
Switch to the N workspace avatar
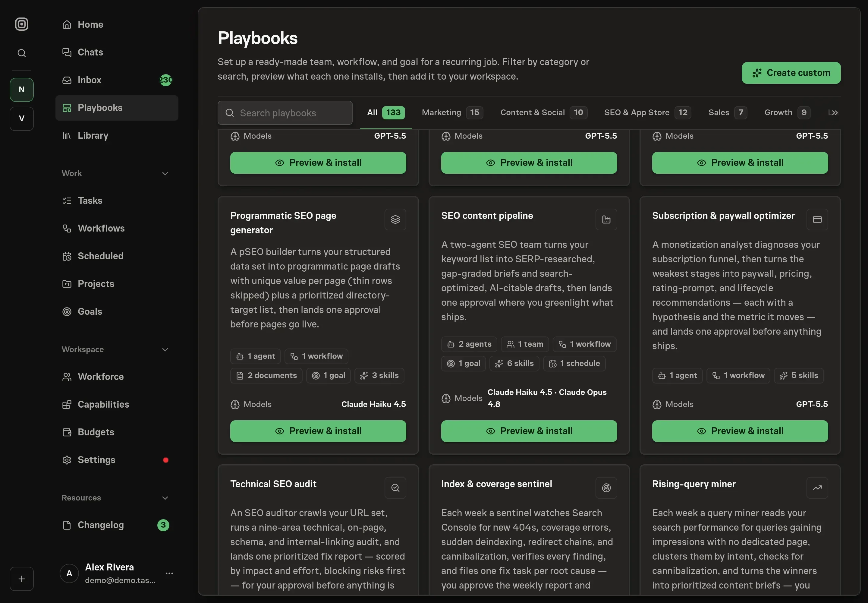[x=21, y=90]
